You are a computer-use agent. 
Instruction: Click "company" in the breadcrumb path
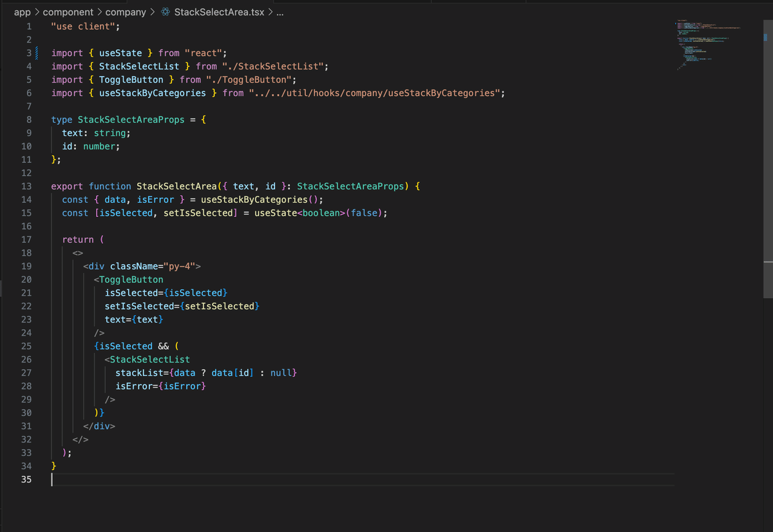pos(126,12)
